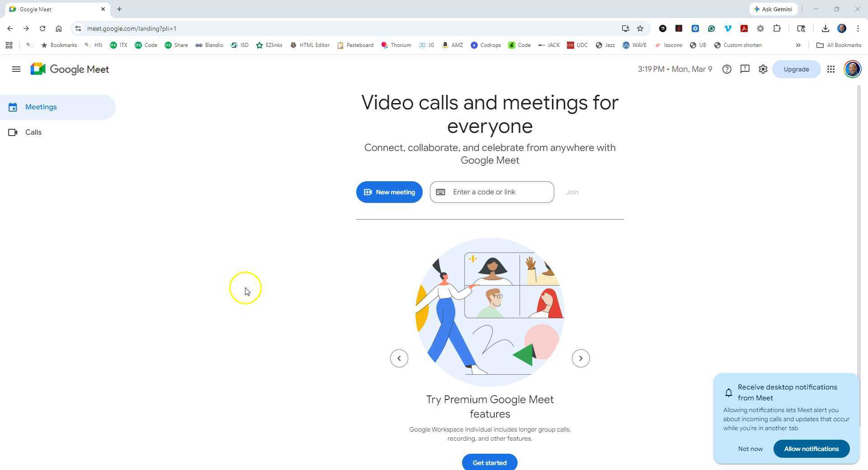The image size is (868, 470).
Task: Click the premium features illustration
Action: (490, 312)
